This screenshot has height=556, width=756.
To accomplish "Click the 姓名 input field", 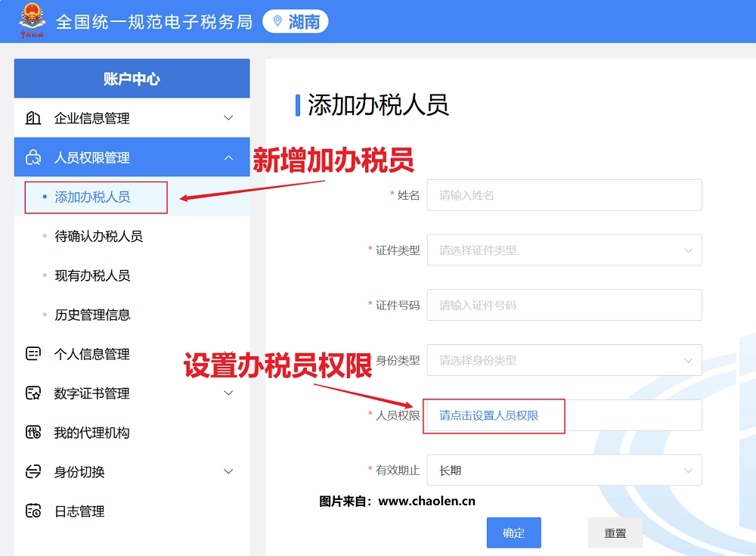I will tap(564, 195).
